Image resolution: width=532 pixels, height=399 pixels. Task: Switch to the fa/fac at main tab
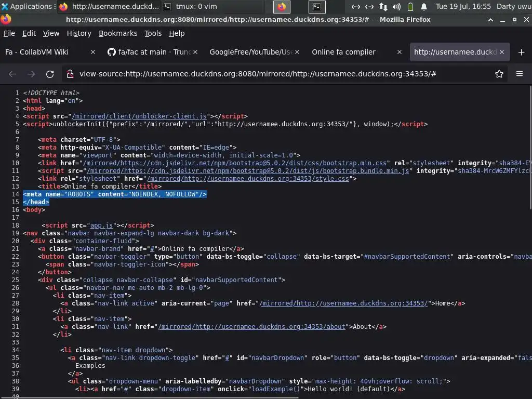tap(149, 52)
